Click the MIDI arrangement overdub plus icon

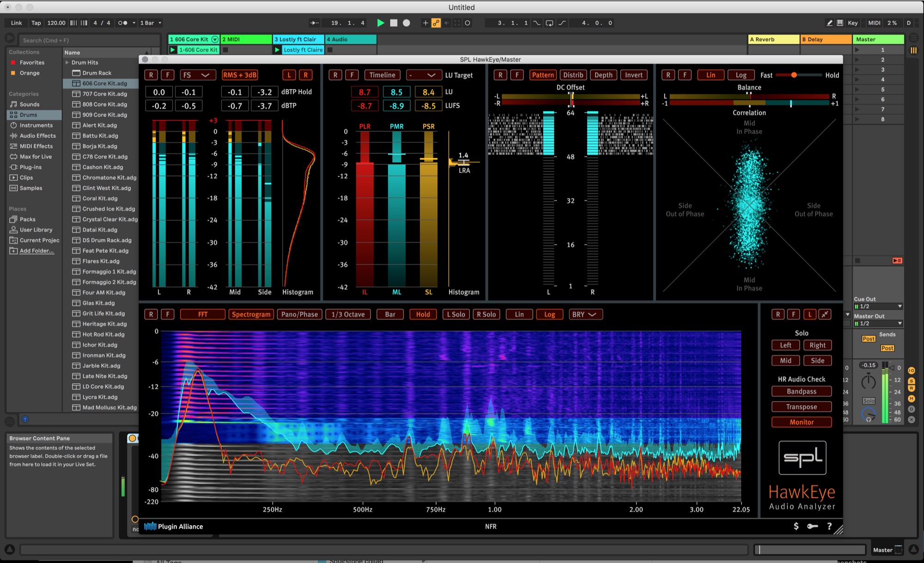click(x=425, y=23)
